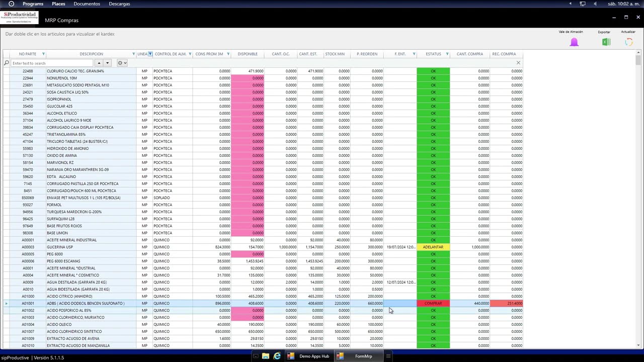This screenshot has height=362, width=644.
Task: Click in the 'Enter text to search' field
Action: pyautogui.click(x=52, y=63)
